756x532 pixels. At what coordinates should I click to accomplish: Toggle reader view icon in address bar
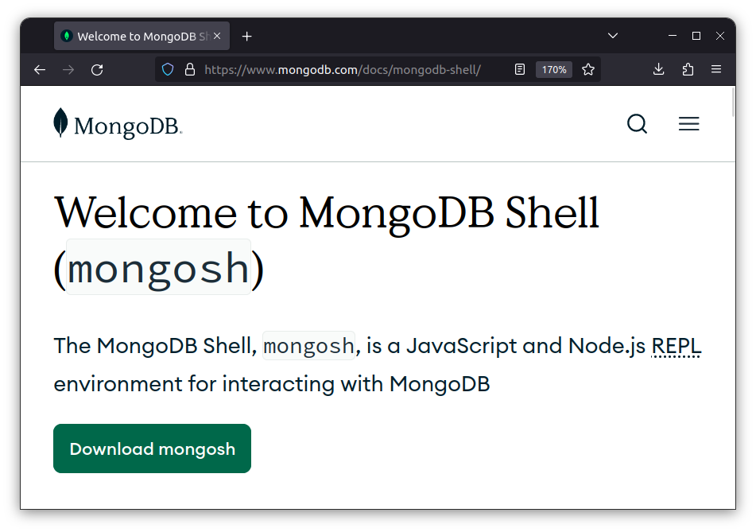[520, 70]
